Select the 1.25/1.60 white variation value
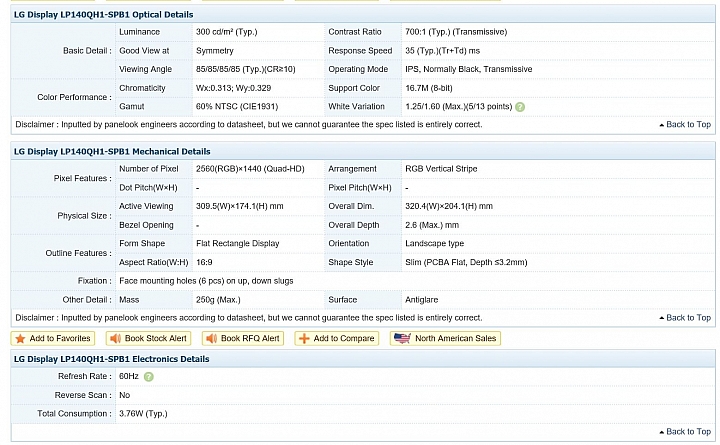 coord(458,107)
